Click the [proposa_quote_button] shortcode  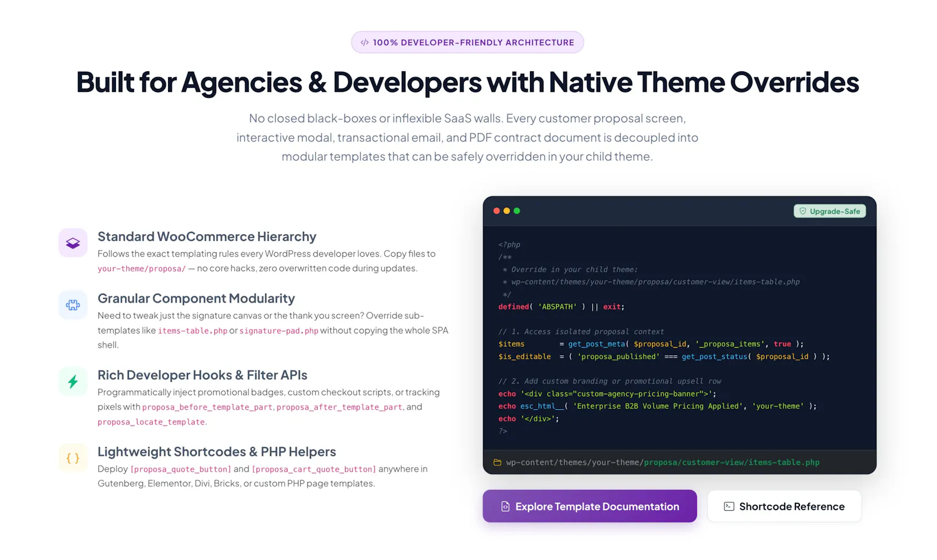[x=180, y=469]
